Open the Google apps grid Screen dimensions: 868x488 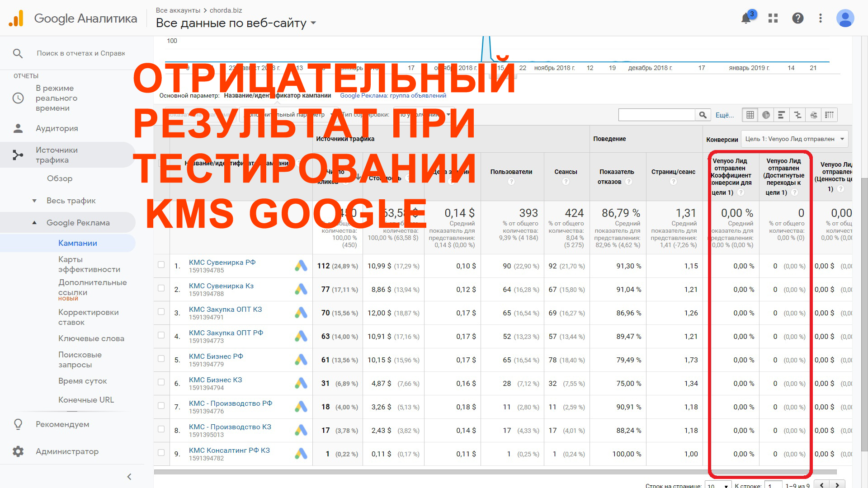(x=773, y=18)
